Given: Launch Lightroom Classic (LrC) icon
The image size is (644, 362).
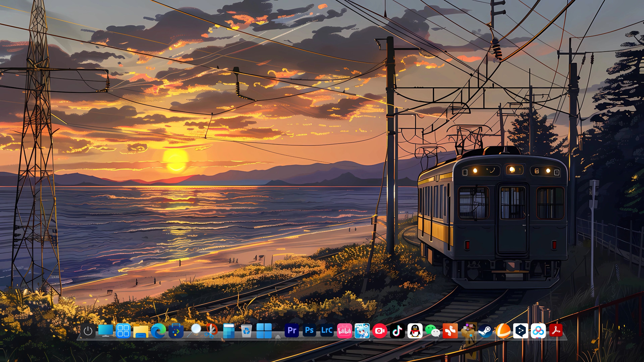Looking at the screenshot, I should (x=327, y=330).
